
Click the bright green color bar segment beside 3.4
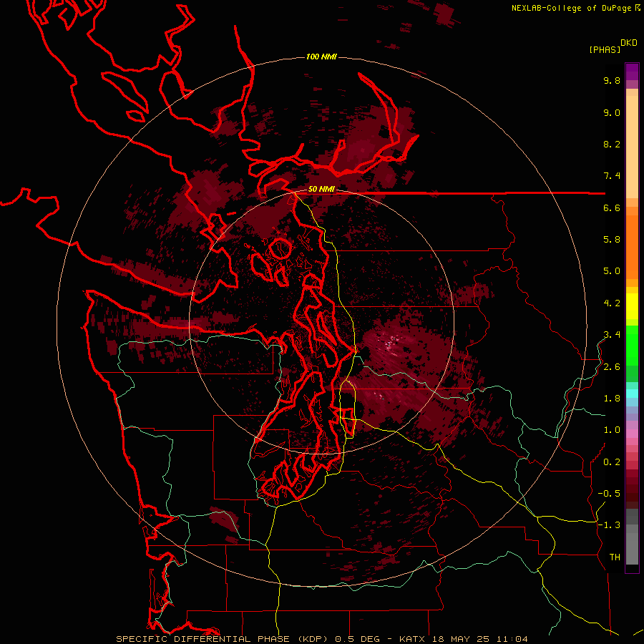[632, 345]
